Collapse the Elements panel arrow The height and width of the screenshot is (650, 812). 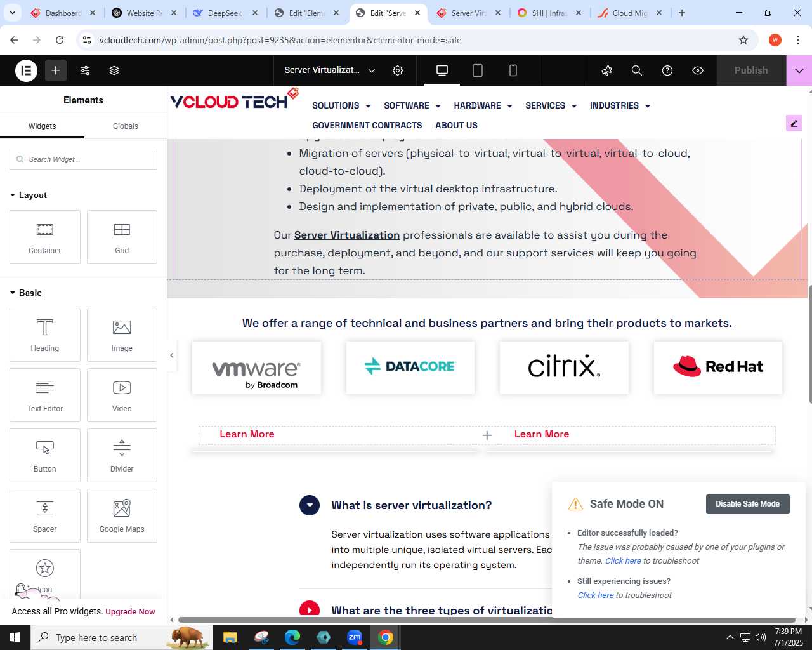tap(171, 355)
